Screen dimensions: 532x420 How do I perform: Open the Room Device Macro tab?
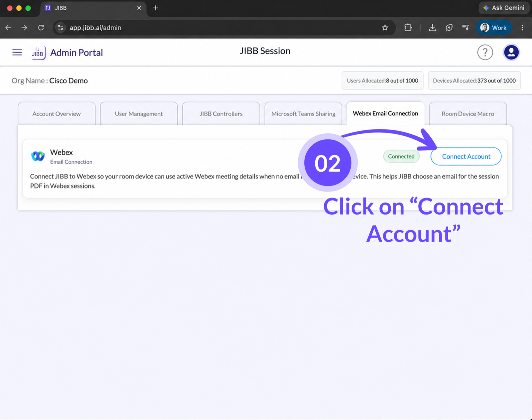(x=468, y=114)
